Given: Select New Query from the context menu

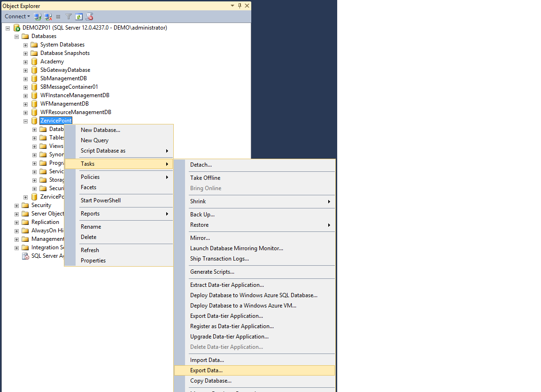Looking at the screenshot, I should (x=94, y=140).
